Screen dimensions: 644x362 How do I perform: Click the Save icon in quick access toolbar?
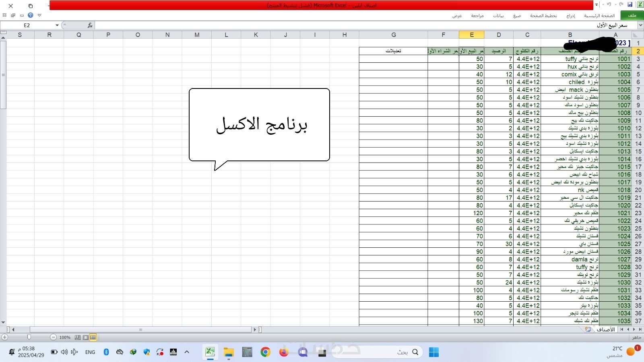(x=630, y=5)
